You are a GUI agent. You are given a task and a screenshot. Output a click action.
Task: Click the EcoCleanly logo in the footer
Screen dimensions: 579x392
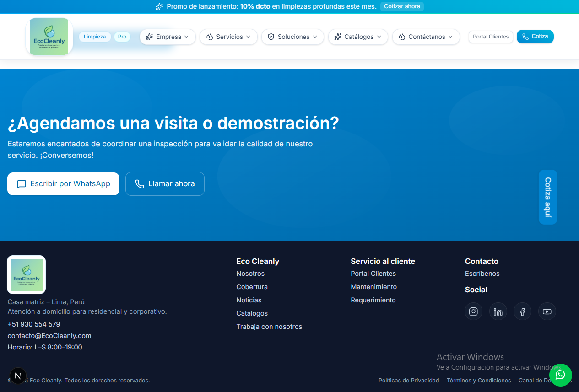pyautogui.click(x=26, y=274)
